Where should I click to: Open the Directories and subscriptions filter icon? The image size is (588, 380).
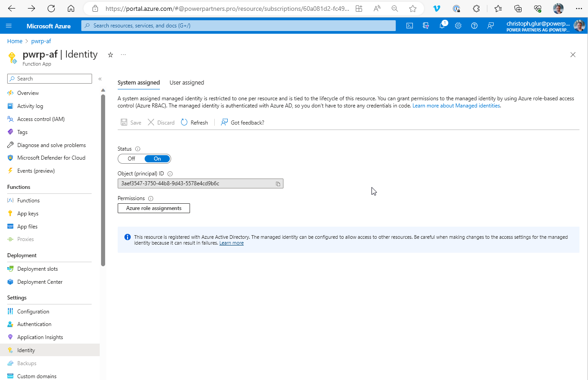click(x=426, y=26)
